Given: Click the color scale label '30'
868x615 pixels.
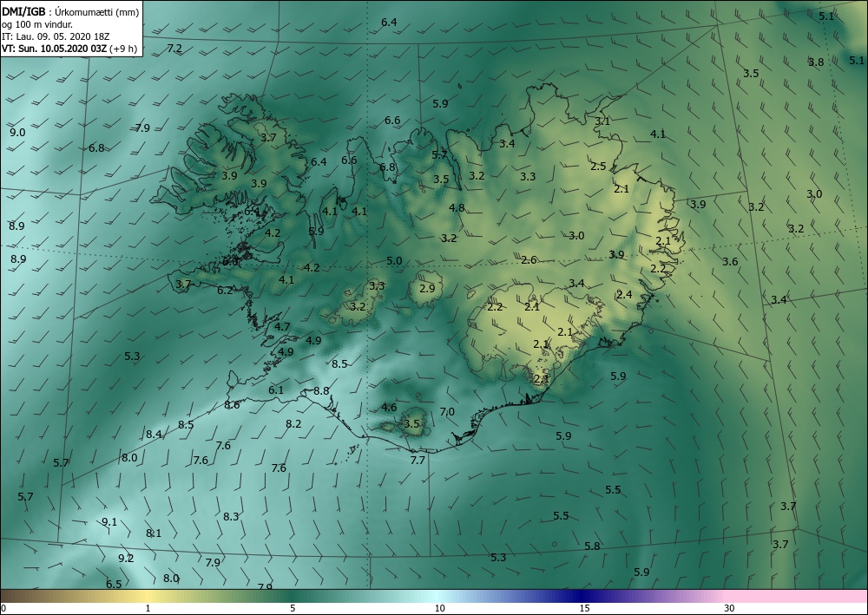Looking at the screenshot, I should click(729, 609).
